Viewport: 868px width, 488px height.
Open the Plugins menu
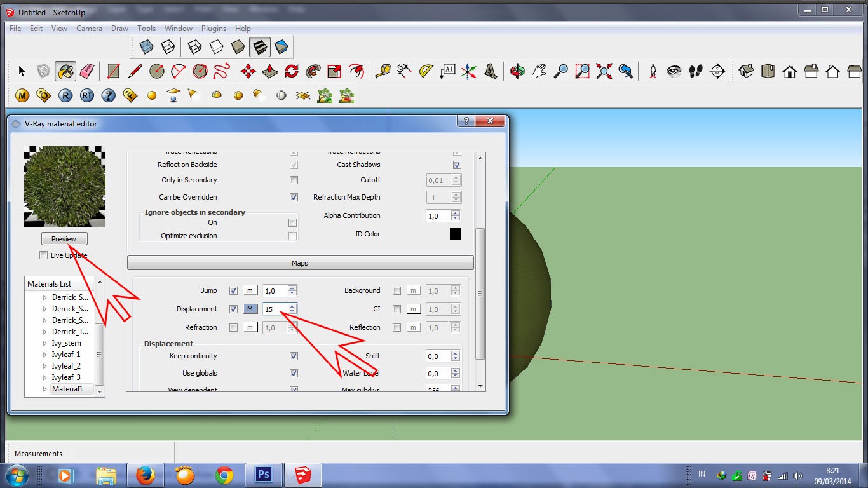click(x=214, y=28)
